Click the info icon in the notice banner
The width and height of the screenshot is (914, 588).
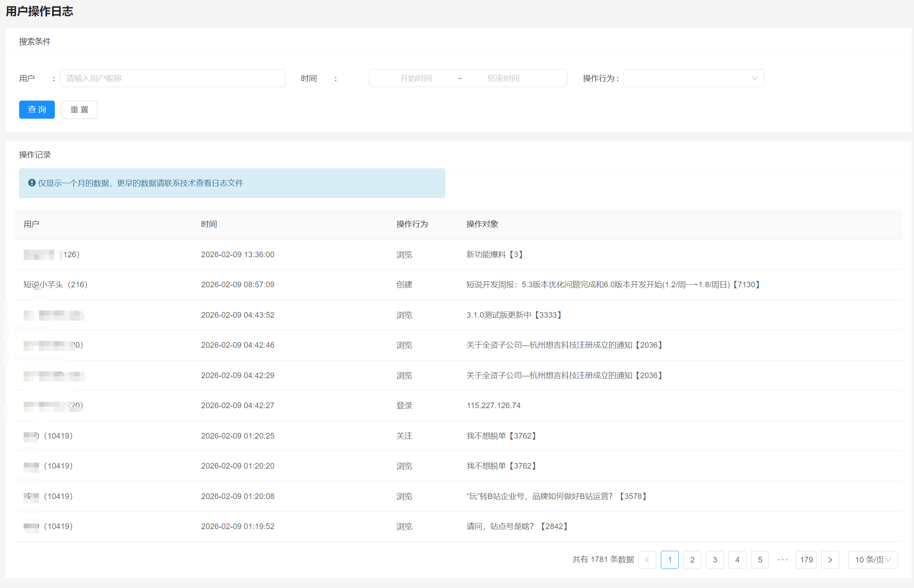click(32, 183)
